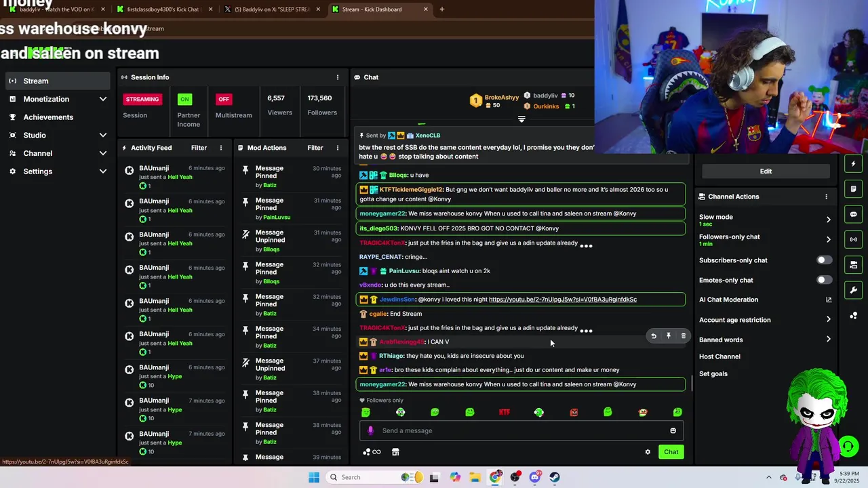Click the reply arrow on hovered chat message
Viewport: 868px width, 488px height.
coord(654,335)
